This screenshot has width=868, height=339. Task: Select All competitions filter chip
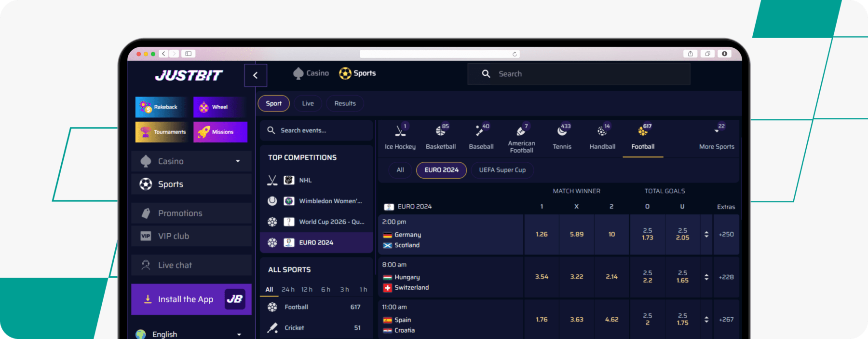400,170
